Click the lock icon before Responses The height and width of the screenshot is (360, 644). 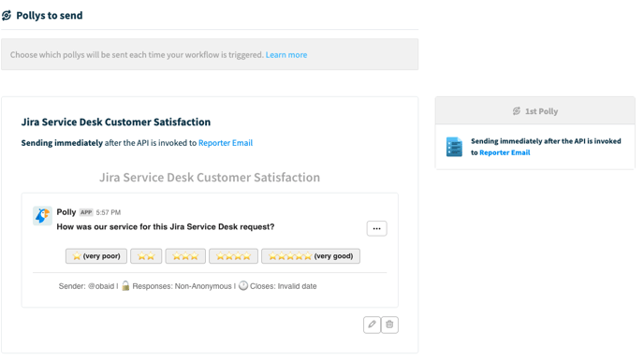(125, 286)
